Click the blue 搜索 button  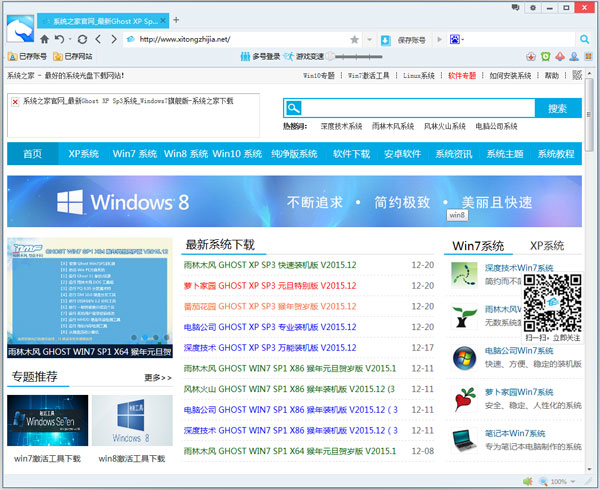[x=558, y=108]
